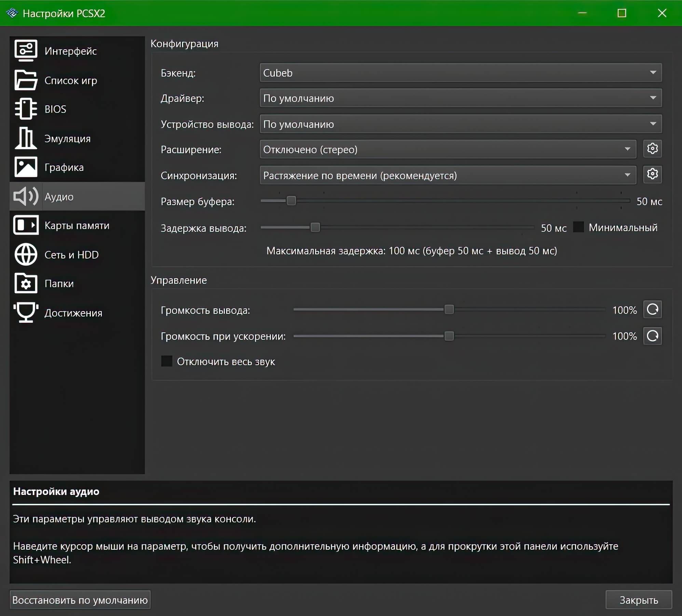Image resolution: width=682 pixels, height=616 pixels.
Task: Click the Закрыть button
Action: tap(639, 600)
